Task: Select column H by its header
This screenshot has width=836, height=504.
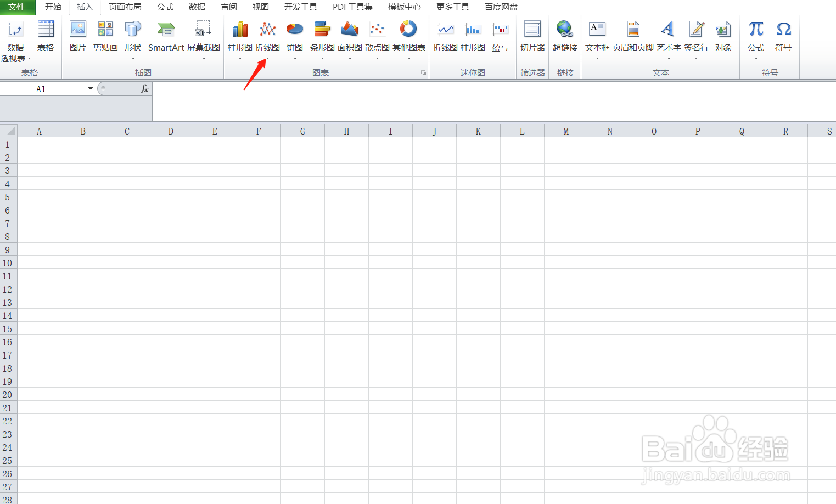Action: coord(346,131)
